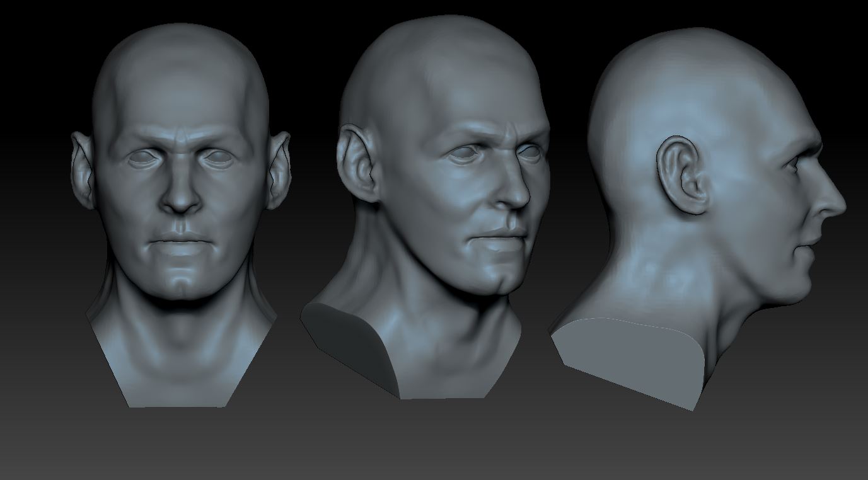The image size is (868, 480).
Task: Select the front-facing head sculpt
Action: [x=180, y=214]
